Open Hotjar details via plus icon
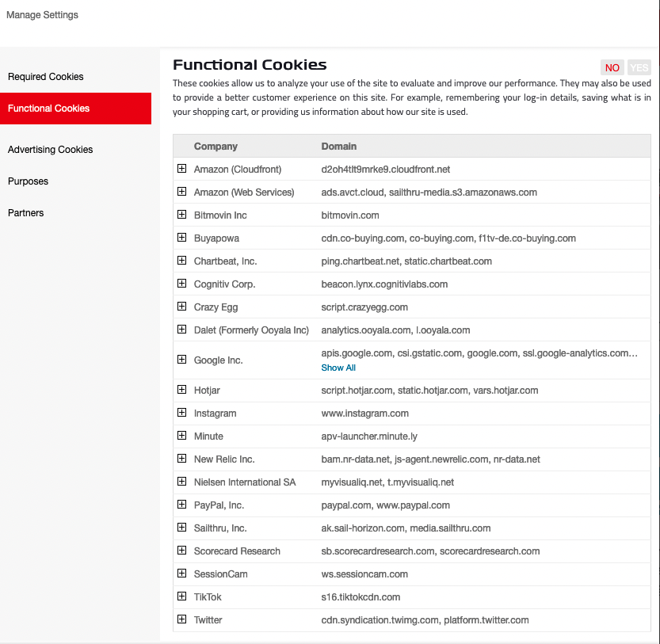The width and height of the screenshot is (660, 644). point(181,390)
